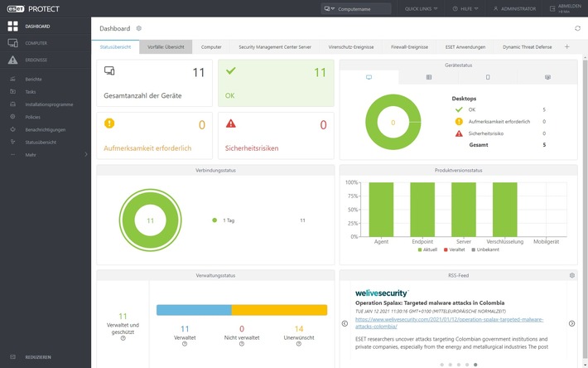This screenshot has height=368, width=588.
Task: Open the Sicherheitsrisiken tile
Action: (276, 135)
